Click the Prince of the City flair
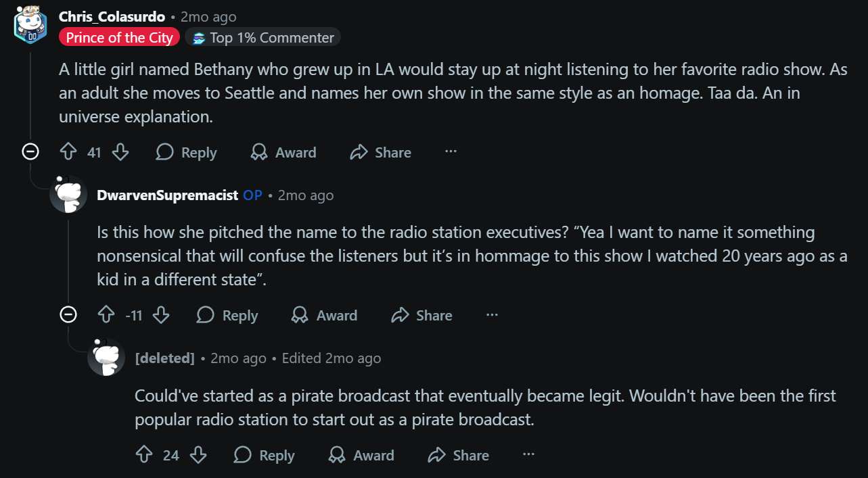 (x=119, y=37)
